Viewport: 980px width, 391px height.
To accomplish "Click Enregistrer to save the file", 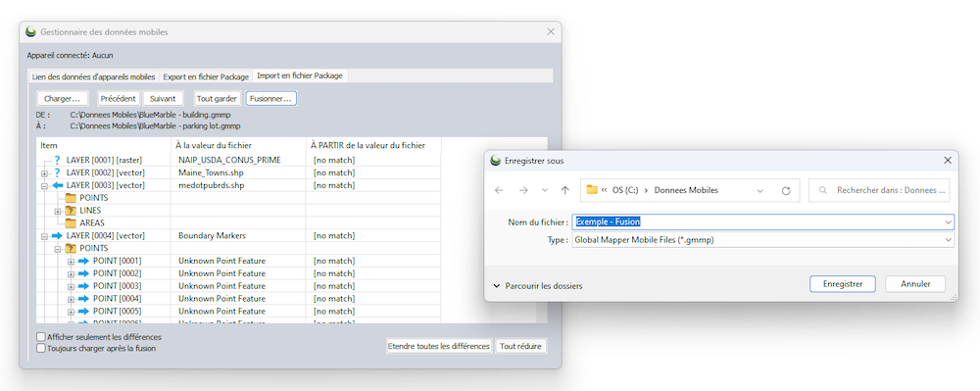I will [843, 283].
